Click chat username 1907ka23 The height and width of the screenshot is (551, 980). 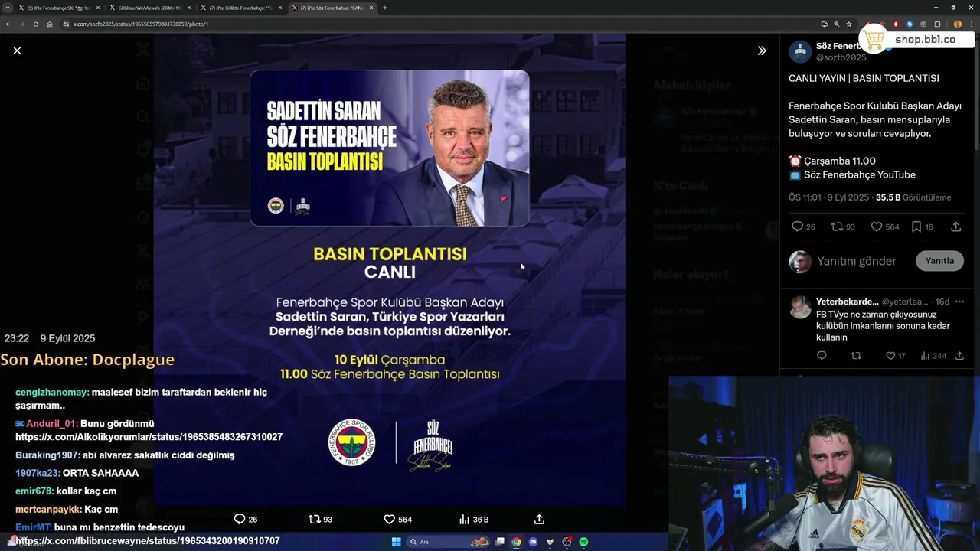click(37, 474)
